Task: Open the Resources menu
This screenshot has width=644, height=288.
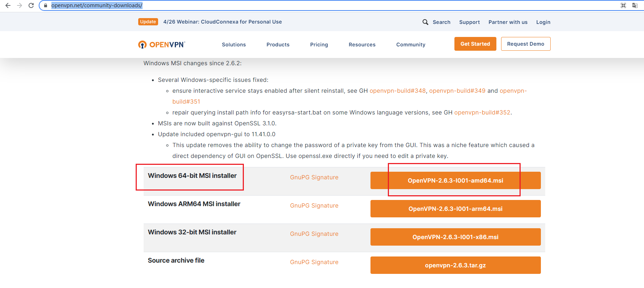Action: 362,45
